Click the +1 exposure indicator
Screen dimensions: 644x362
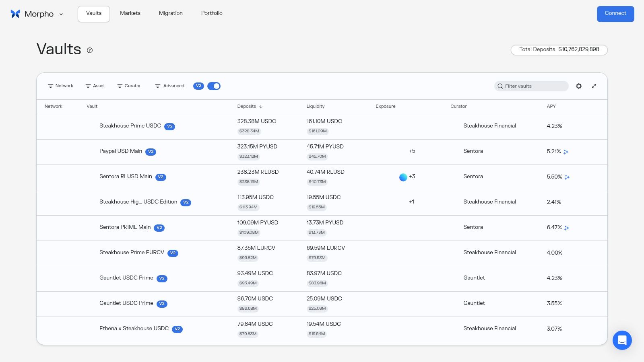411,202
